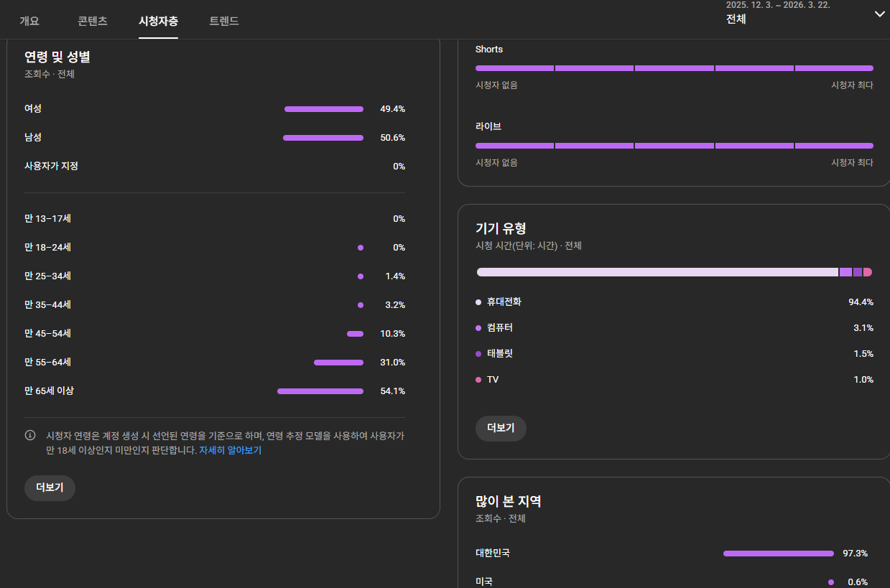Click the 라이브 viewer activity bar

click(x=674, y=146)
